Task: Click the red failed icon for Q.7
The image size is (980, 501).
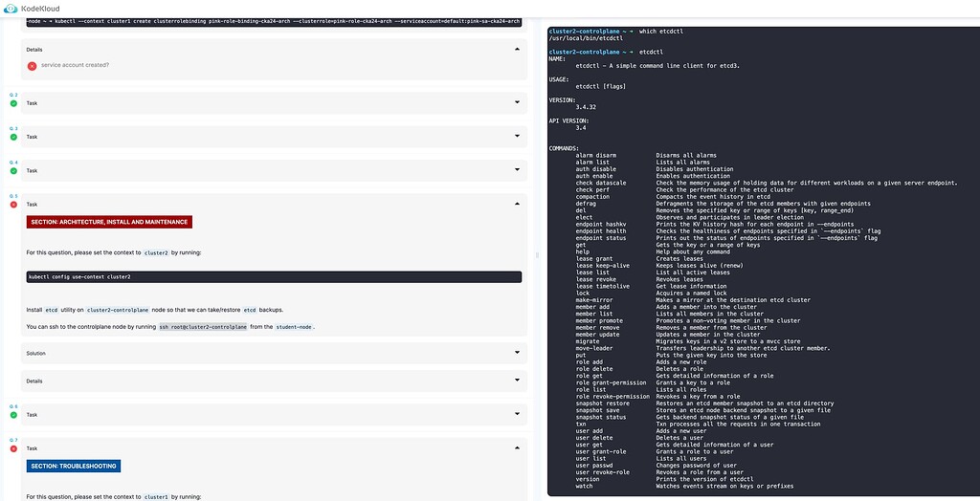Action: coord(13,448)
